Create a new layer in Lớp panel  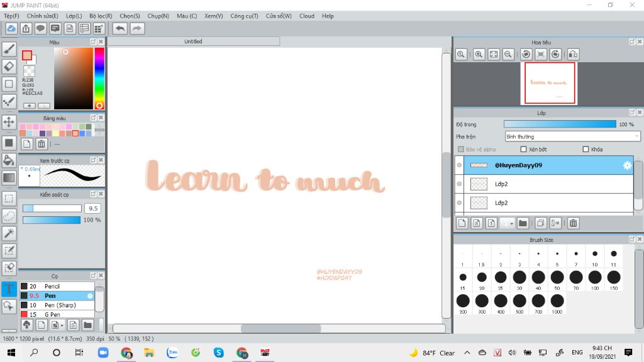pyautogui.click(x=462, y=223)
